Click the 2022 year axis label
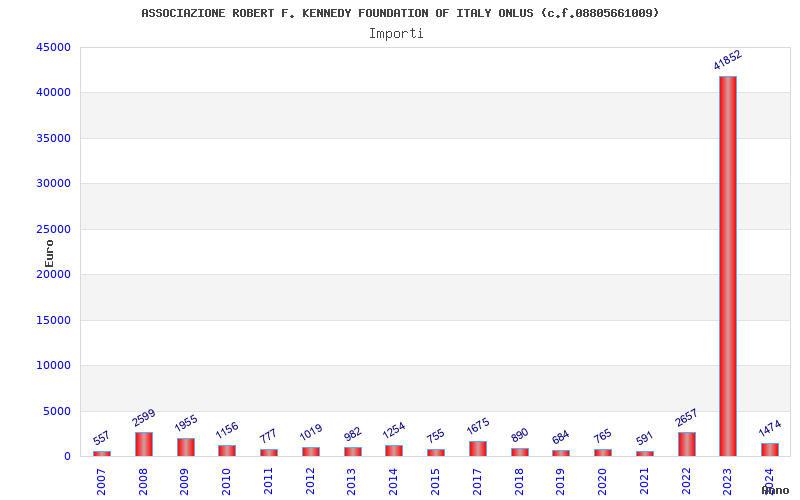Image resolution: width=800 pixels, height=500 pixels. coord(686,482)
